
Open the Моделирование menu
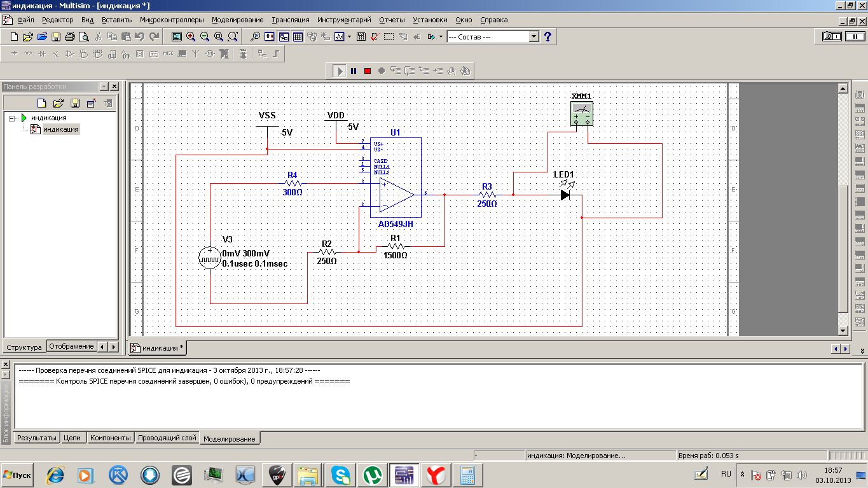[x=238, y=20]
